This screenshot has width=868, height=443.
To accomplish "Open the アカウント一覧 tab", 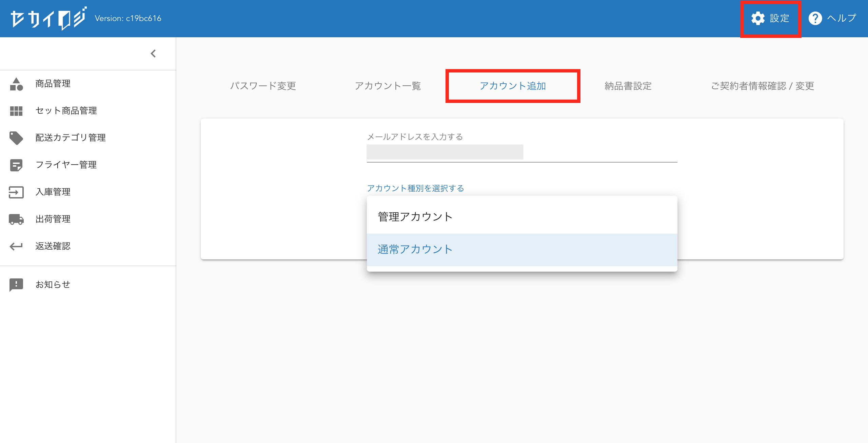I will [388, 86].
